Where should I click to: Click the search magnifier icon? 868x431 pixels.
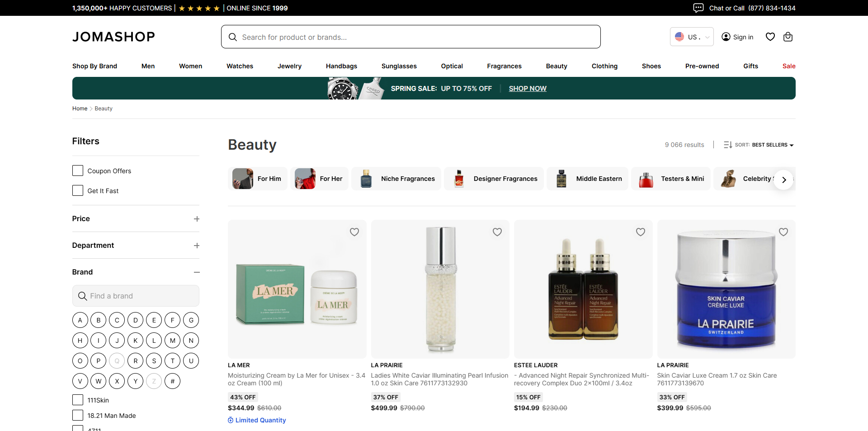coord(233,37)
